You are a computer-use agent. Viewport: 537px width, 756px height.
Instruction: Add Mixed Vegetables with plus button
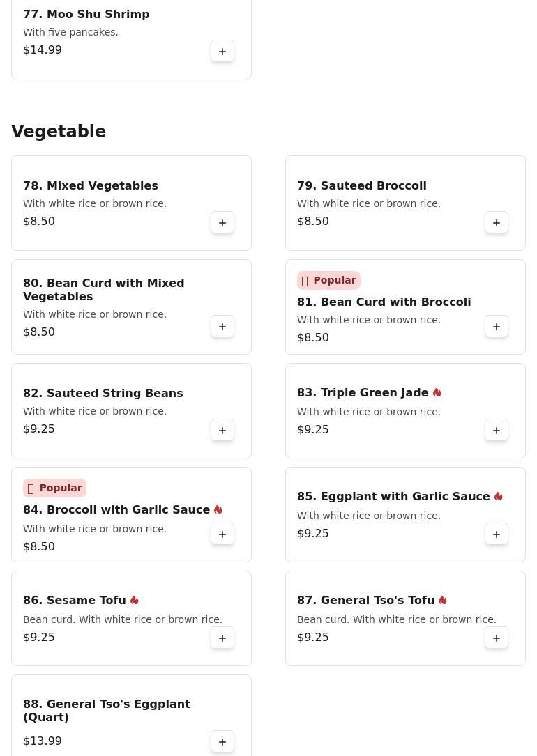[x=222, y=222]
